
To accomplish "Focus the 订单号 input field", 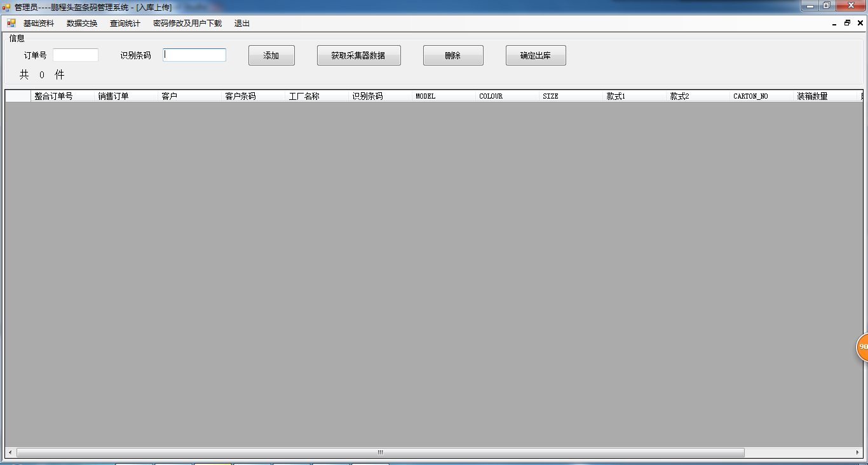I will 76,55.
